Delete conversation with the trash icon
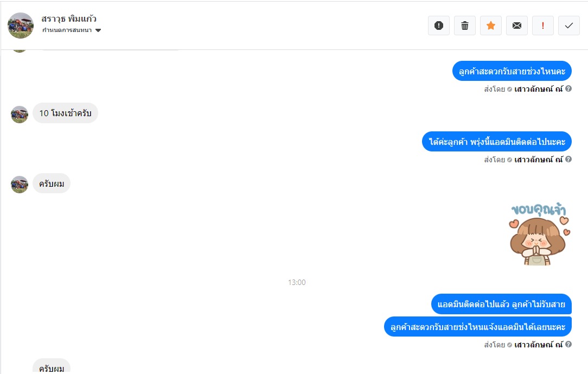 click(x=465, y=26)
